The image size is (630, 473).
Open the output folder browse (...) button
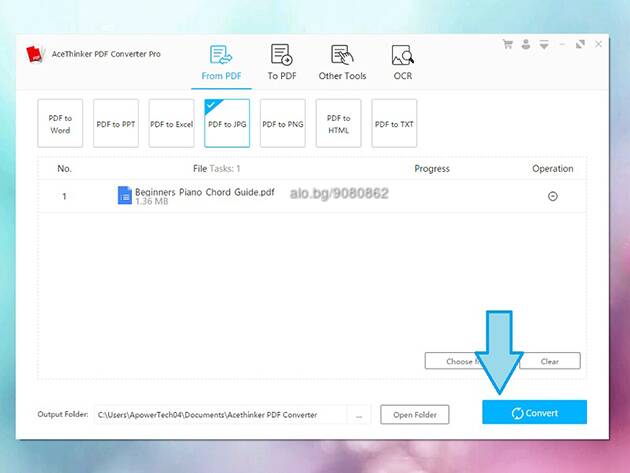pos(359,415)
